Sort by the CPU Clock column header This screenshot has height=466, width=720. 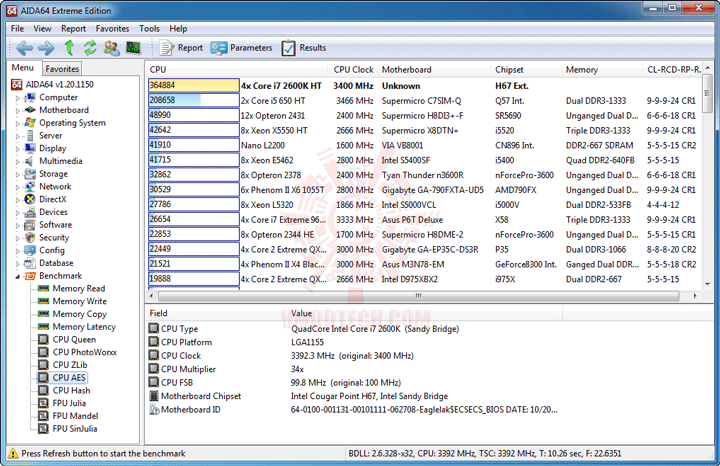pos(354,70)
